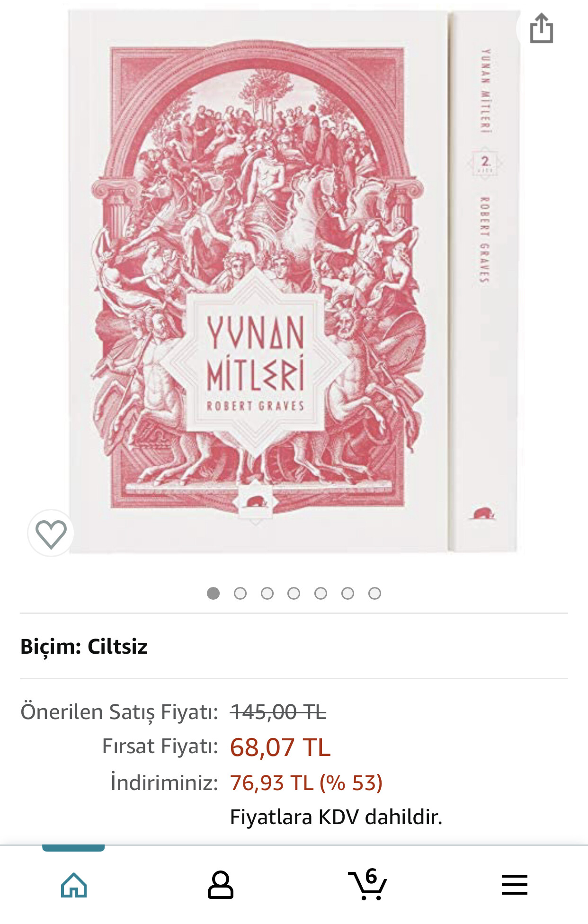588x924 pixels.
Task: Select the seventh image indicator dot
Action: pyautogui.click(x=374, y=593)
